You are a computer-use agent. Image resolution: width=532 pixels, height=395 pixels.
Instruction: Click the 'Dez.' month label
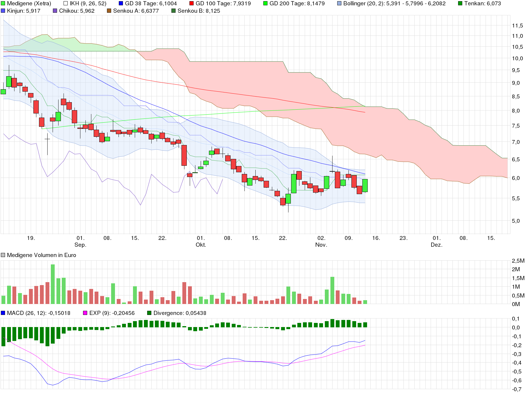pyautogui.click(x=437, y=245)
